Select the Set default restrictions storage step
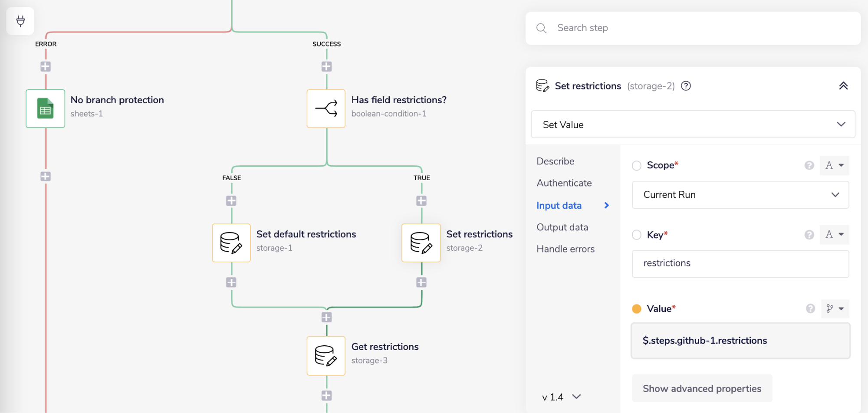The image size is (868, 413). coord(231,243)
